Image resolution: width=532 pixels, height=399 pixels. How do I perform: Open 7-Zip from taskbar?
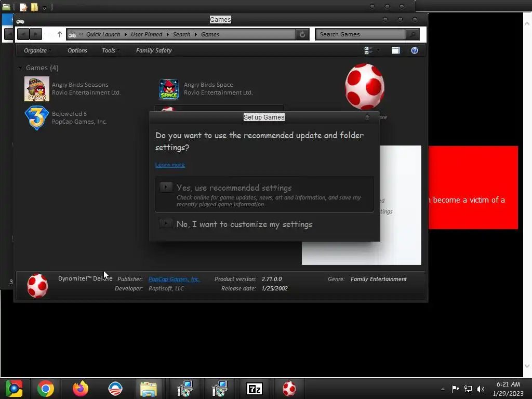[255, 389]
